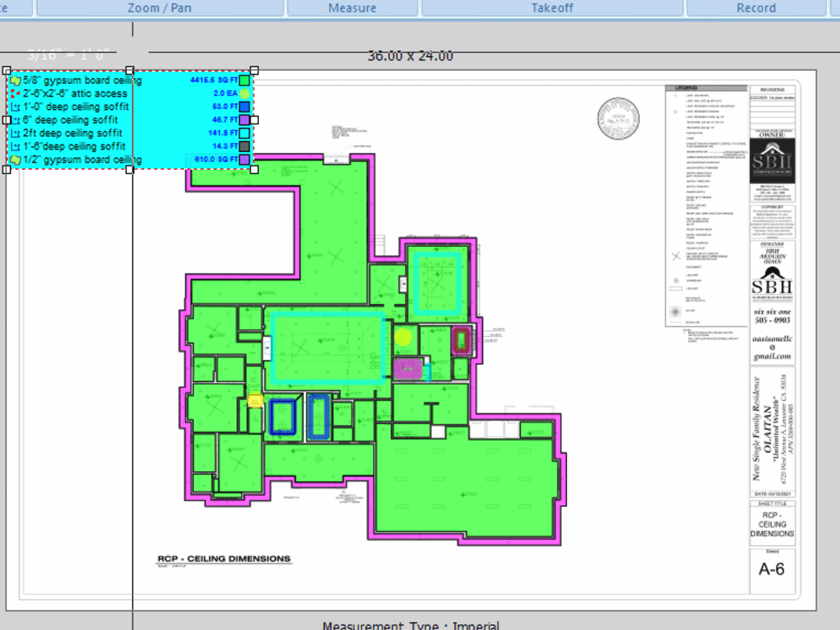Click legend bottom-right corner selection handle

(x=255, y=170)
